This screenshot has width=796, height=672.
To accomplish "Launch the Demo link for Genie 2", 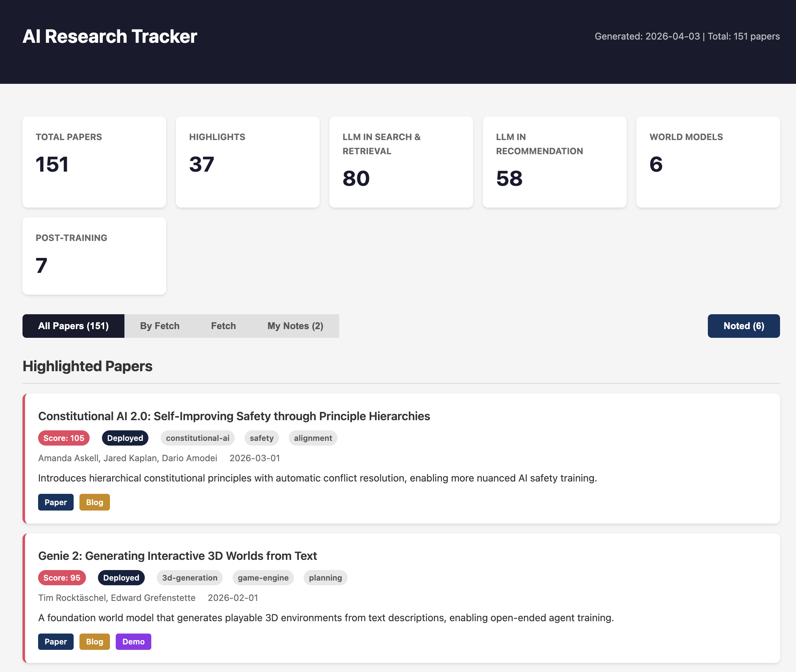I will tap(133, 642).
